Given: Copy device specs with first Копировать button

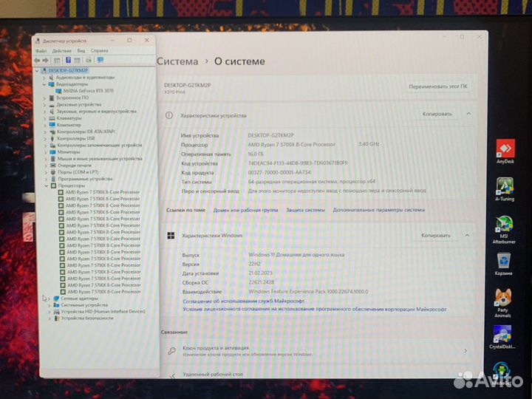Looking at the screenshot, I should (x=437, y=114).
